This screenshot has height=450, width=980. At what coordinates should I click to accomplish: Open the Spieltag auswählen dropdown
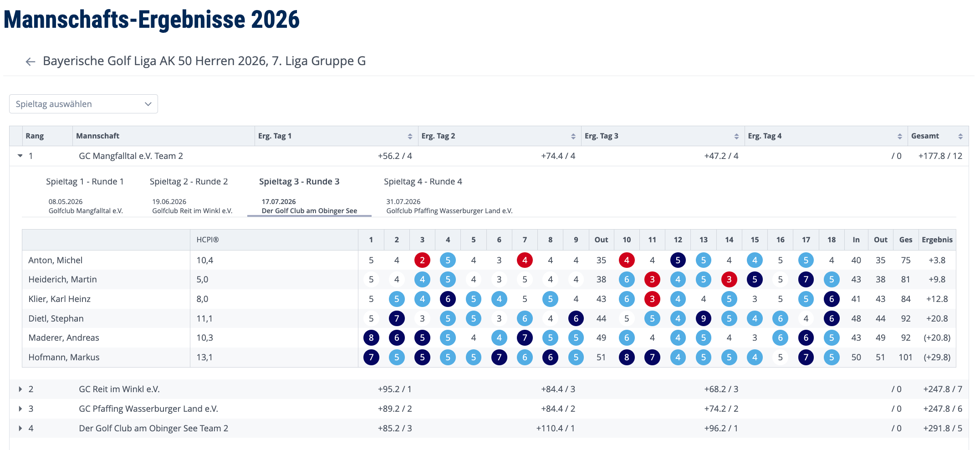click(83, 104)
